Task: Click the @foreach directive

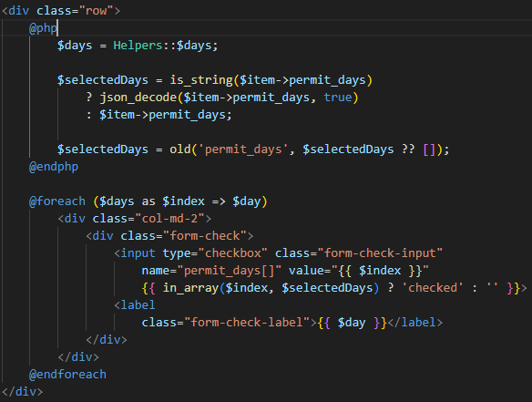Action: click(57, 201)
